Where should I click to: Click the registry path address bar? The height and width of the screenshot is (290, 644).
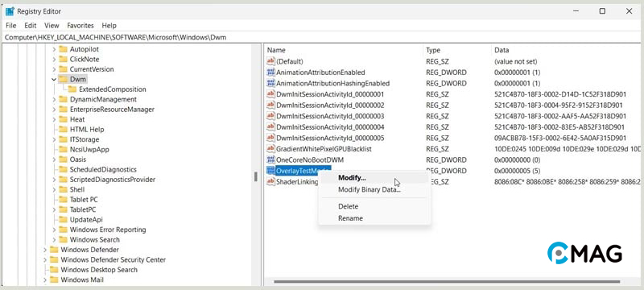click(x=320, y=37)
